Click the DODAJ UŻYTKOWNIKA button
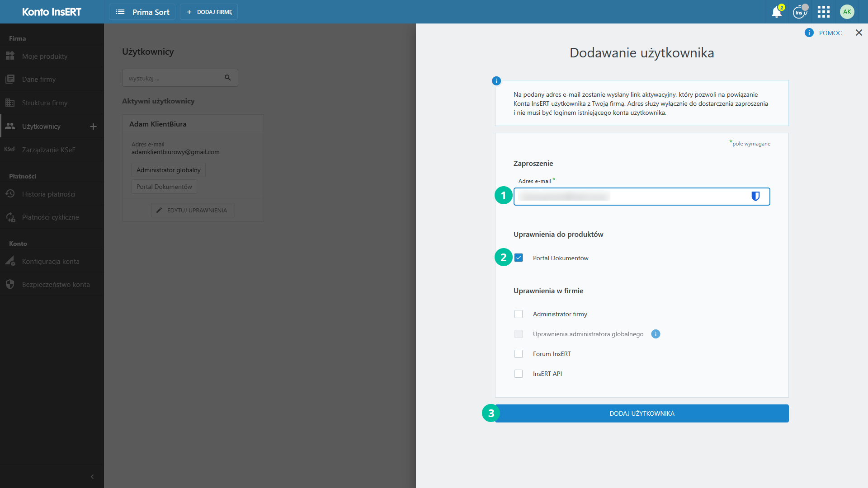This screenshot has height=488, width=868. coord(642,413)
